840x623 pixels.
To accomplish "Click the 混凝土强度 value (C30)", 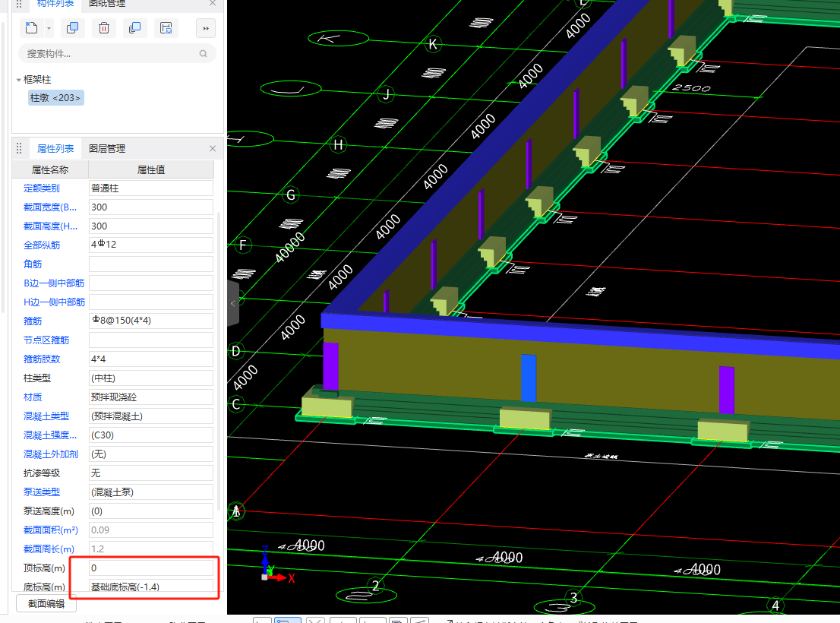I will click(151, 435).
